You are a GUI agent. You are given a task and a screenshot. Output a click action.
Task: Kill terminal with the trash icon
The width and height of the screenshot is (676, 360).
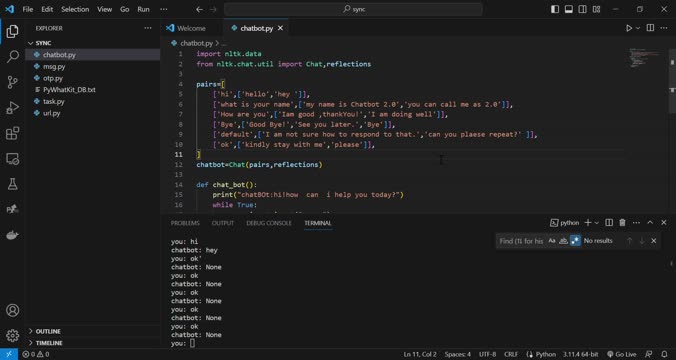[622, 222]
